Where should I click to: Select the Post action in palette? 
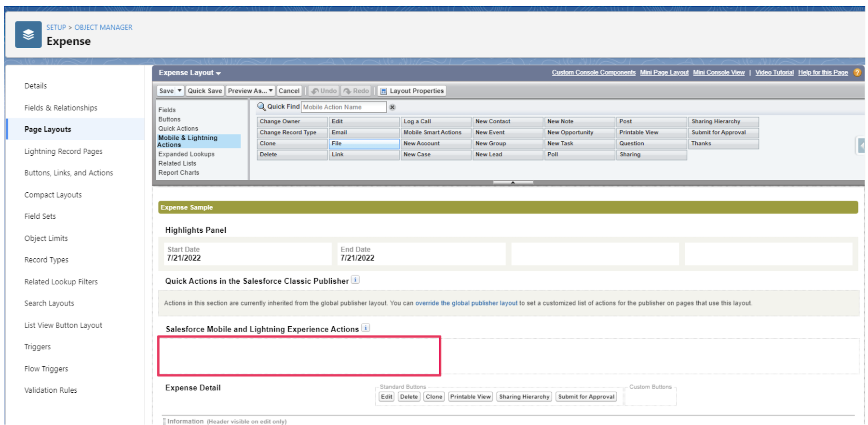click(651, 121)
